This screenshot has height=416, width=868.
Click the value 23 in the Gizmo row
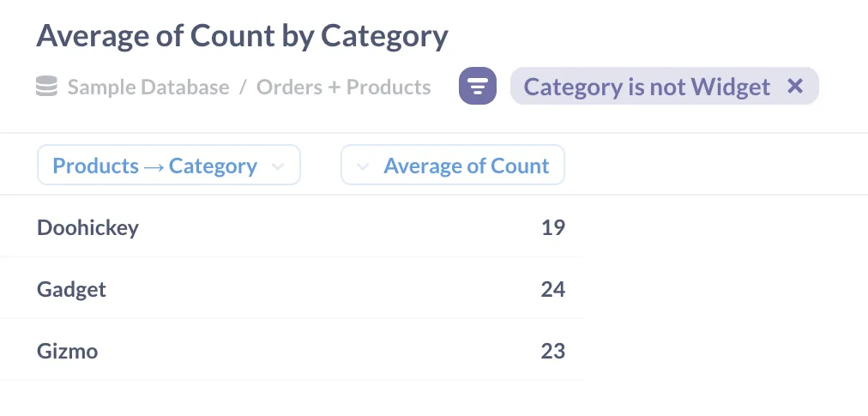tap(552, 351)
